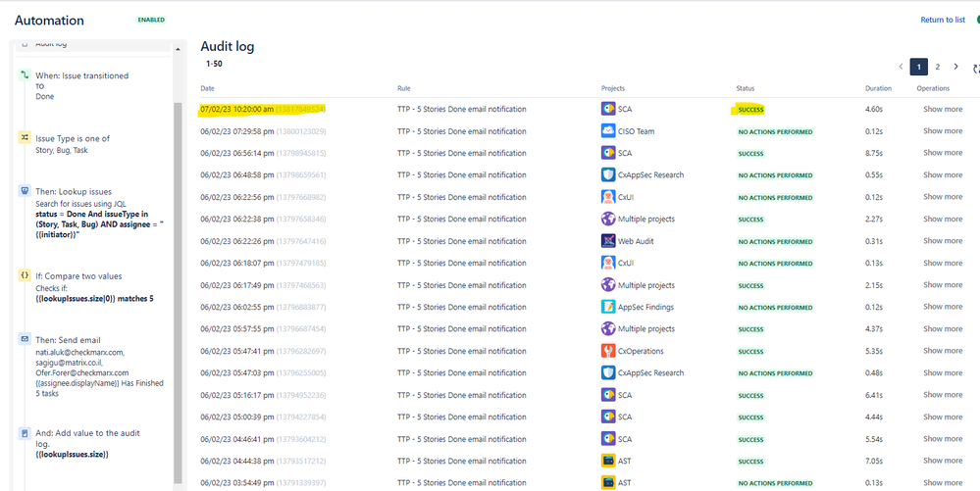This screenshot has width=980, height=491.
Task: Click the Rule column header
Action: (x=404, y=88)
